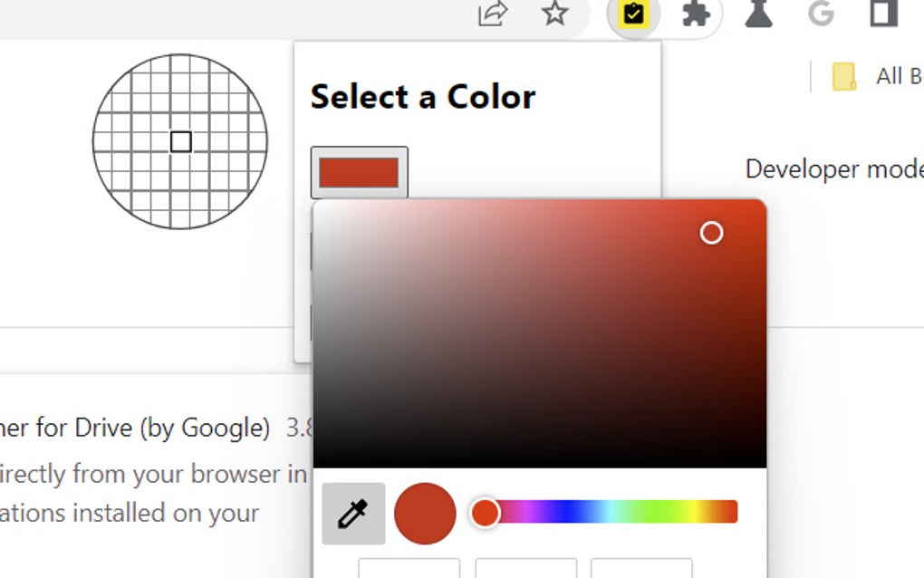Viewport: 924px width, 578px height.
Task: Open the flask-shaped extension icon
Action: click(759, 15)
